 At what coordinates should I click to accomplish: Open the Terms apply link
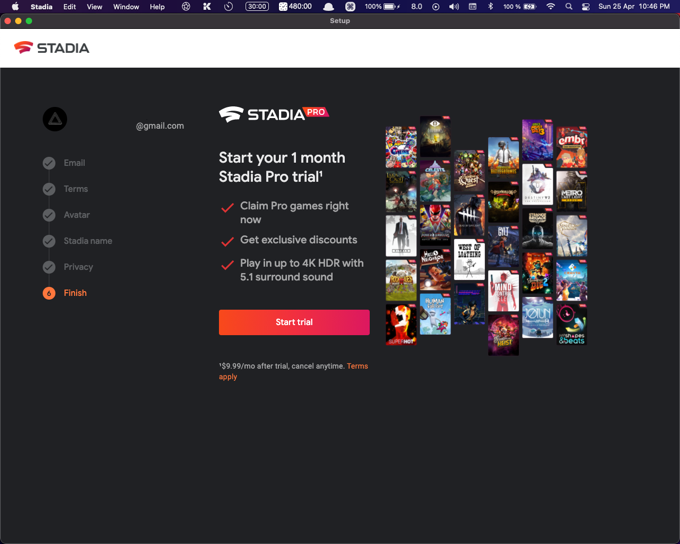[x=293, y=371]
